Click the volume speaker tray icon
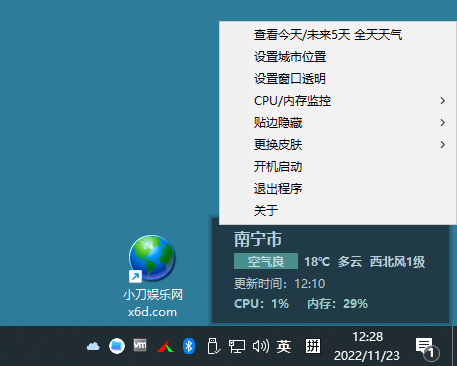This screenshot has height=366, width=457. [261, 346]
